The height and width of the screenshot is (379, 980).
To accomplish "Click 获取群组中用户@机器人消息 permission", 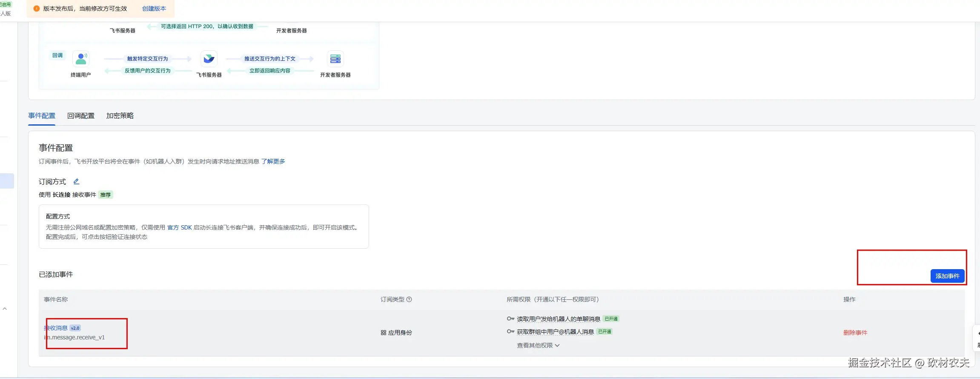I will pyautogui.click(x=555, y=332).
